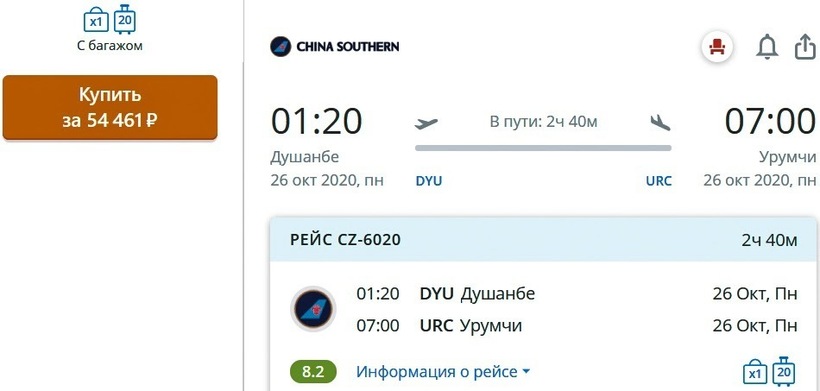
Task: Click the dropdown arrow next to Информация о рейсе
Action: click(526, 372)
